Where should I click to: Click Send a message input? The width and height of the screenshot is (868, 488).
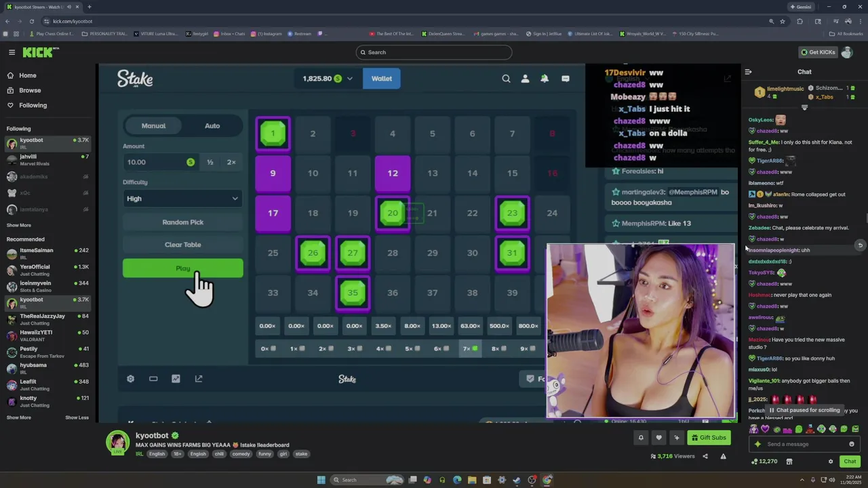click(x=805, y=445)
